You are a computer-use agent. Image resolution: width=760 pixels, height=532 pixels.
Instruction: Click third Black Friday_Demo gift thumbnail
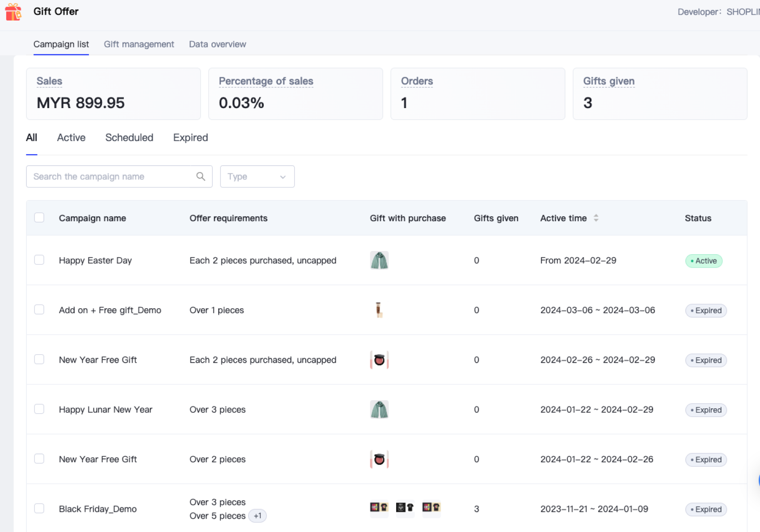[431, 508]
